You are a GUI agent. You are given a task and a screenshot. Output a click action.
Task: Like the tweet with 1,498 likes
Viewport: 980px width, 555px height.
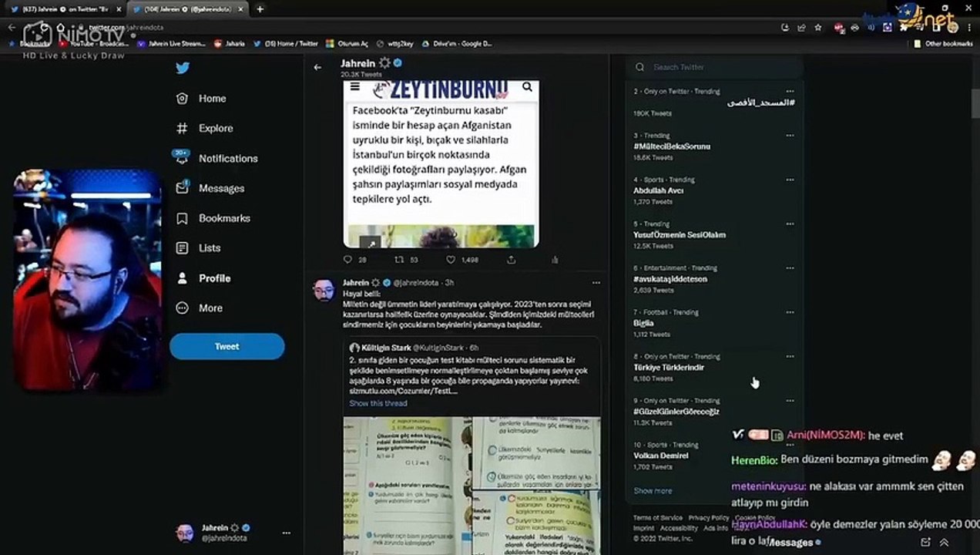coord(451,260)
